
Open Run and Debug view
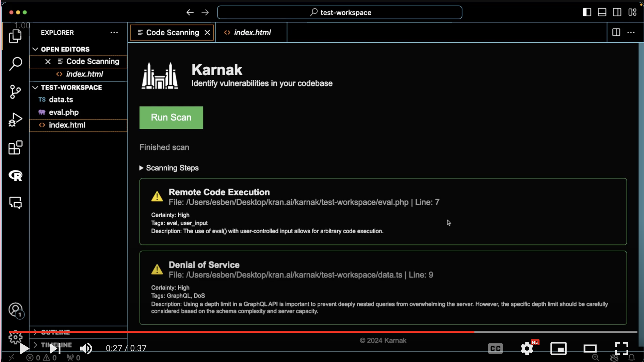(15, 120)
